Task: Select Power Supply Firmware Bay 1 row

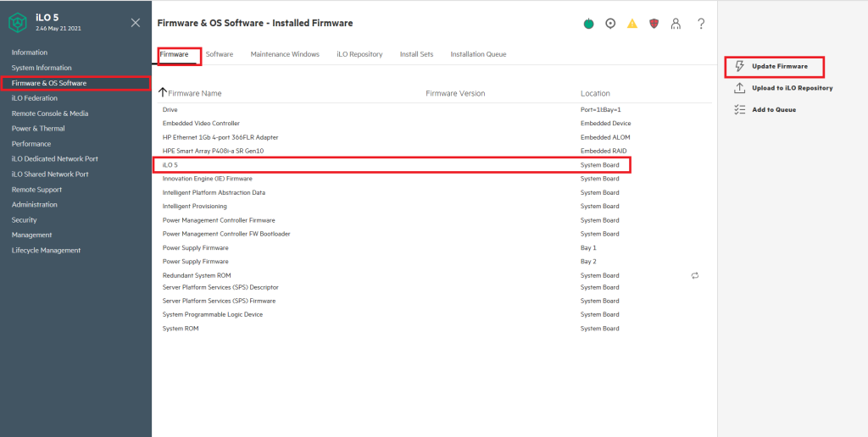Action: click(x=435, y=248)
